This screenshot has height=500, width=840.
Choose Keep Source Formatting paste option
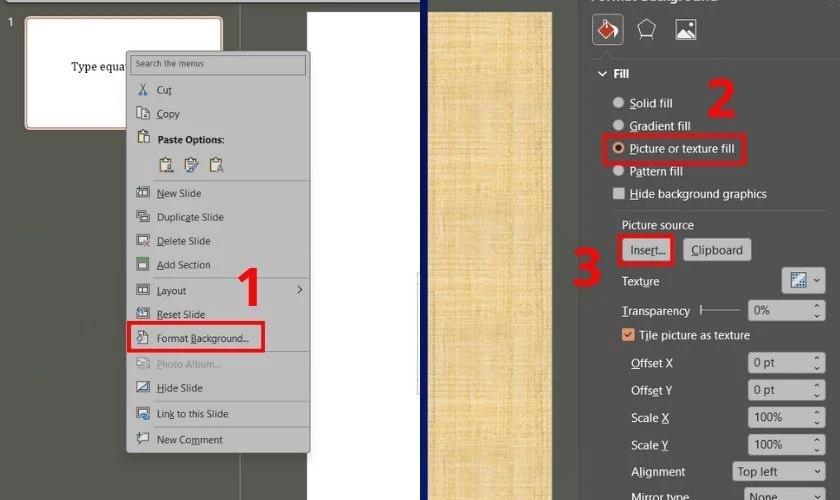(x=191, y=165)
